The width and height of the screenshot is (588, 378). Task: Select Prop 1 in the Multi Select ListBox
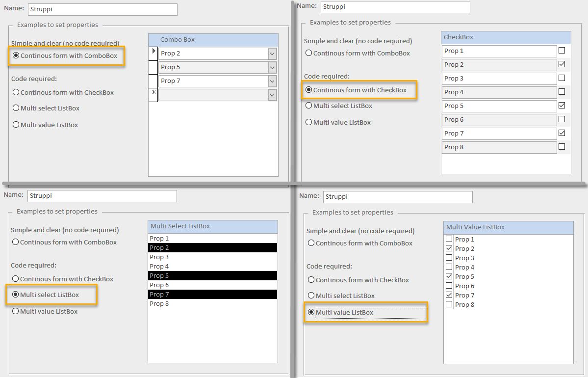213,239
